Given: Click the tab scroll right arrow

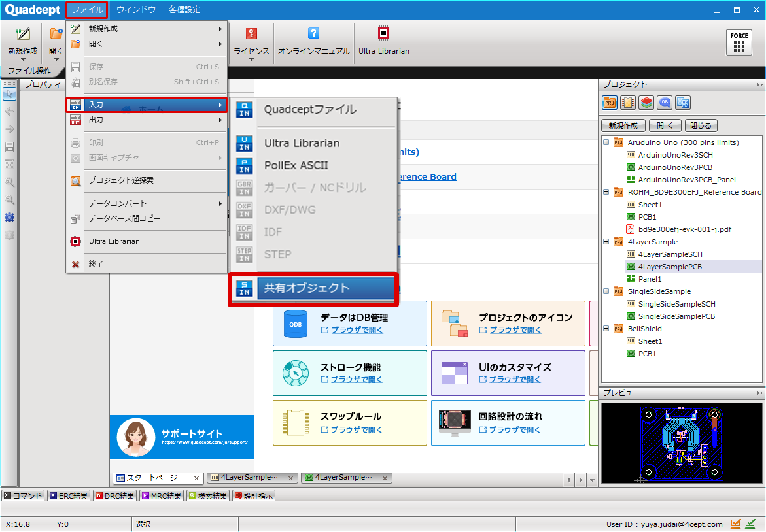Looking at the screenshot, I should point(580,480).
